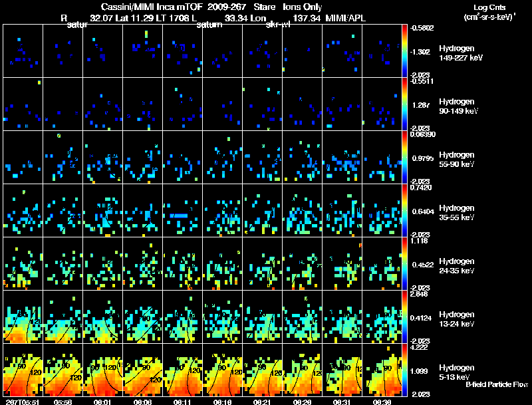Viewport: 532px width, 405px height.
Task: Click the 06:11 time axis label
Action: click(182, 402)
